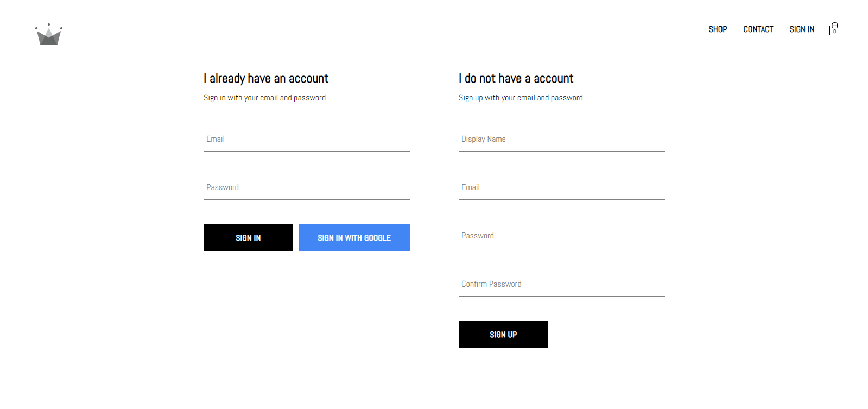Open the SHOP page
868x409 pixels.
click(718, 29)
